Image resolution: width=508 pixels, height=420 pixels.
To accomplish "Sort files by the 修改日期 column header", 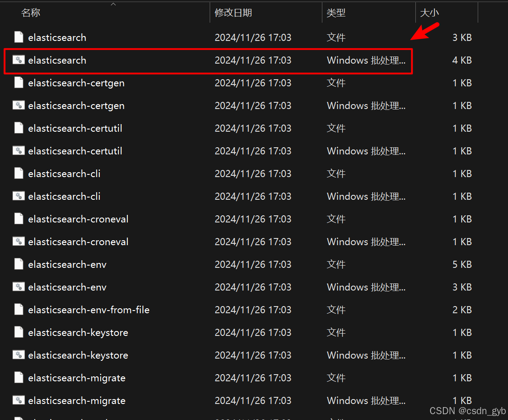I will point(233,12).
